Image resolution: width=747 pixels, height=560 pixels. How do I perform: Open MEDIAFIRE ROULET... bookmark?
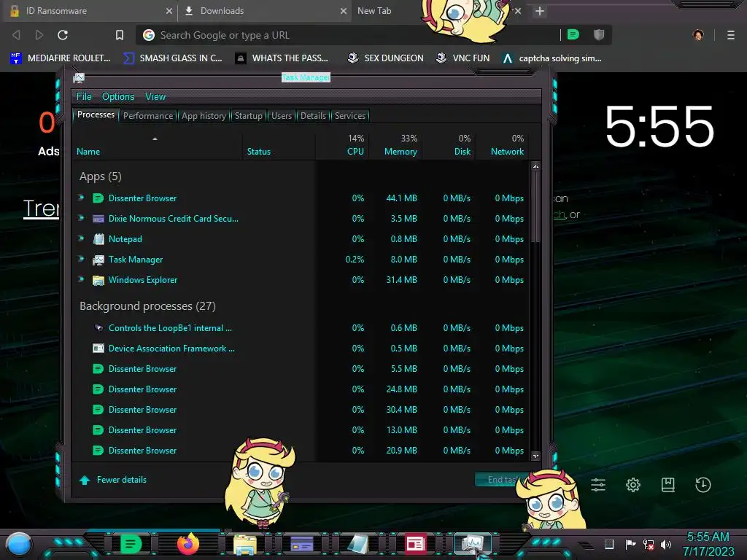(60, 58)
